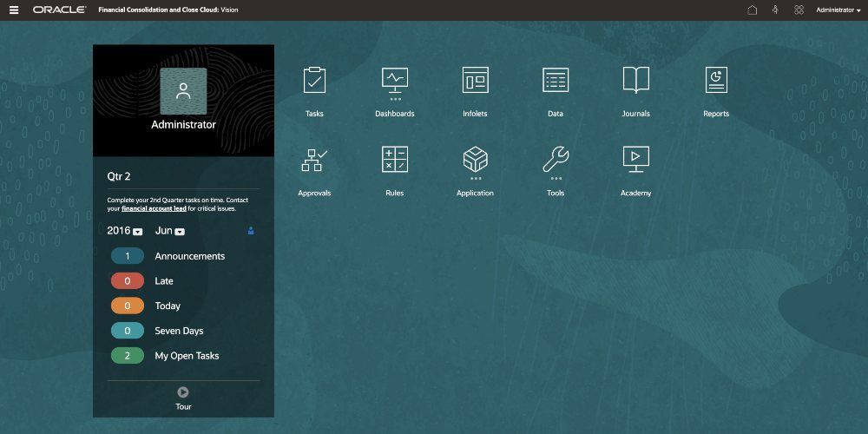The image size is (868, 434).
Task: Select the My Open Tasks badge
Action: 128,356
